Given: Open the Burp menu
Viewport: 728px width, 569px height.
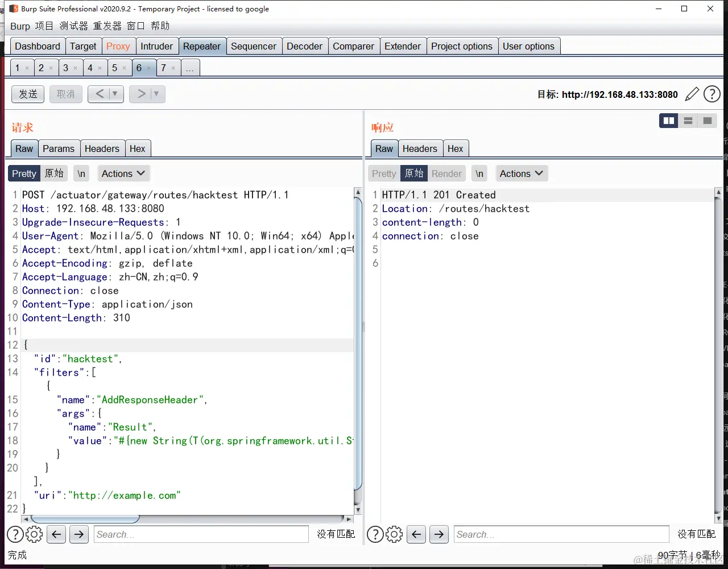Looking at the screenshot, I should point(20,26).
